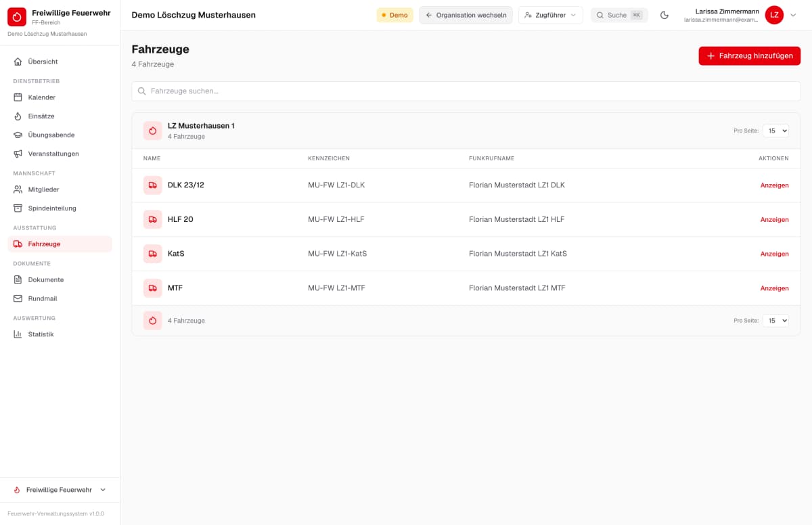Open the bottom Pro Seite page-size selector
This screenshot has width=812, height=525.
point(775,321)
